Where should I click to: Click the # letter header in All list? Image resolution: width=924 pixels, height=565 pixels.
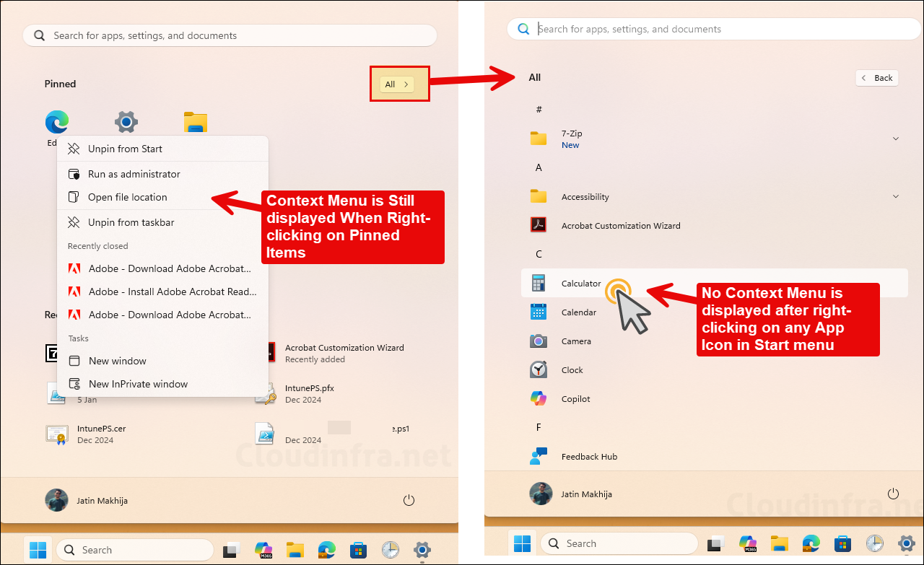[x=539, y=110]
